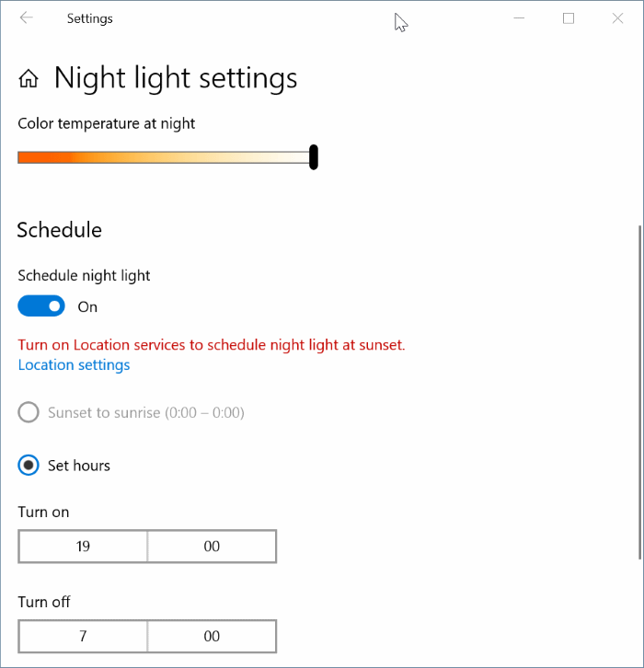The height and width of the screenshot is (668, 644).
Task: Select the Sunset to sunrise radio button
Action: [x=29, y=412]
